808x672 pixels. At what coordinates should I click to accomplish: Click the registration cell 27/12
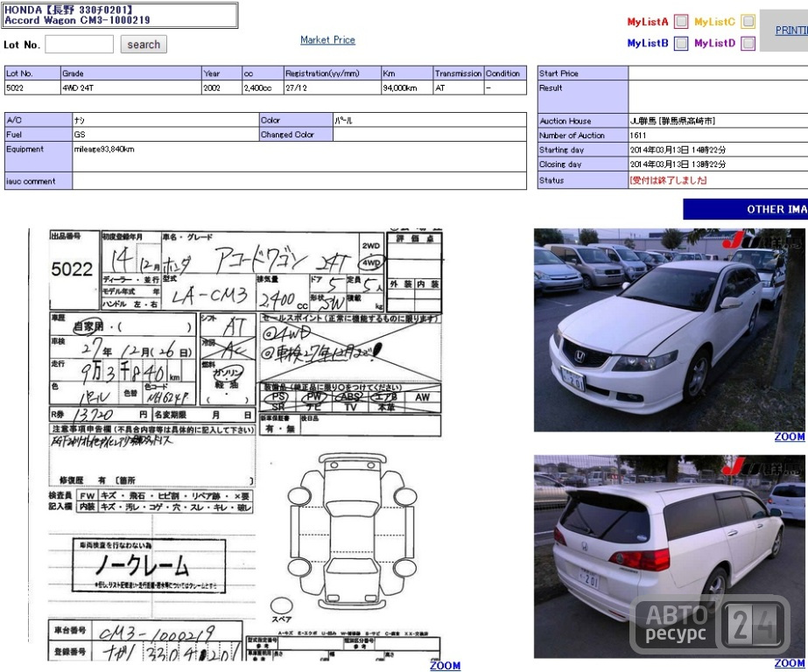coord(333,87)
